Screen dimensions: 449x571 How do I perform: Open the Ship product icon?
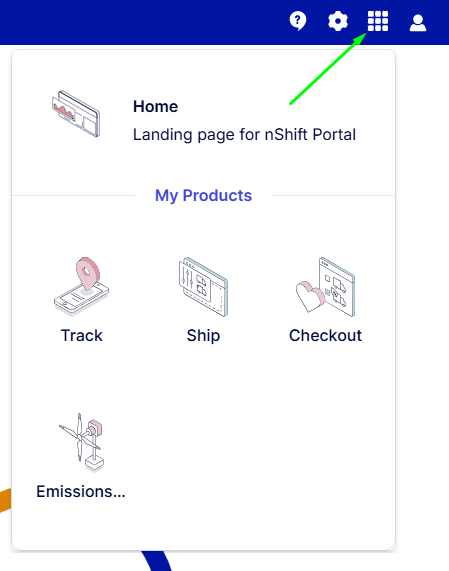[203, 287]
